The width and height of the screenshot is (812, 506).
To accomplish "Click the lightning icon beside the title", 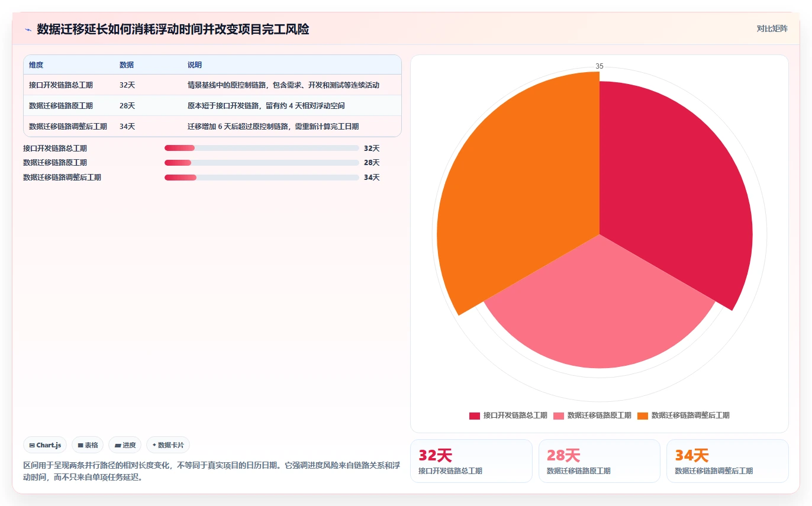I will [28, 29].
